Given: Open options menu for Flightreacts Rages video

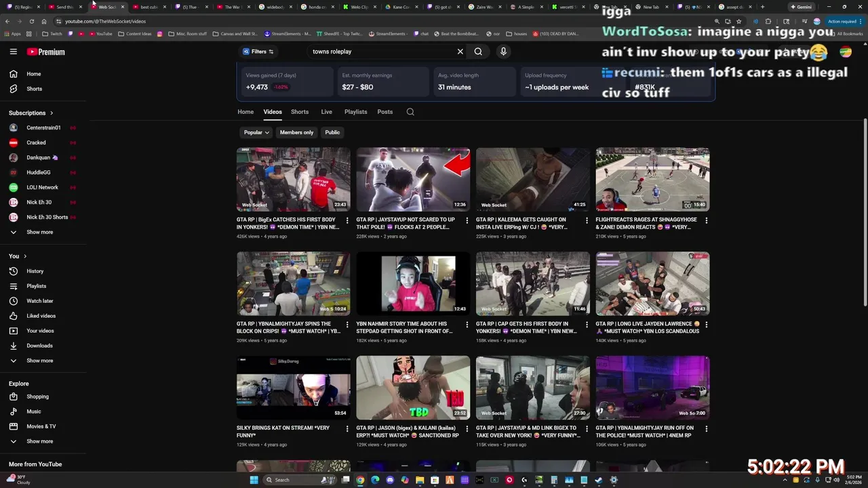Looking at the screenshot, I should point(706,220).
